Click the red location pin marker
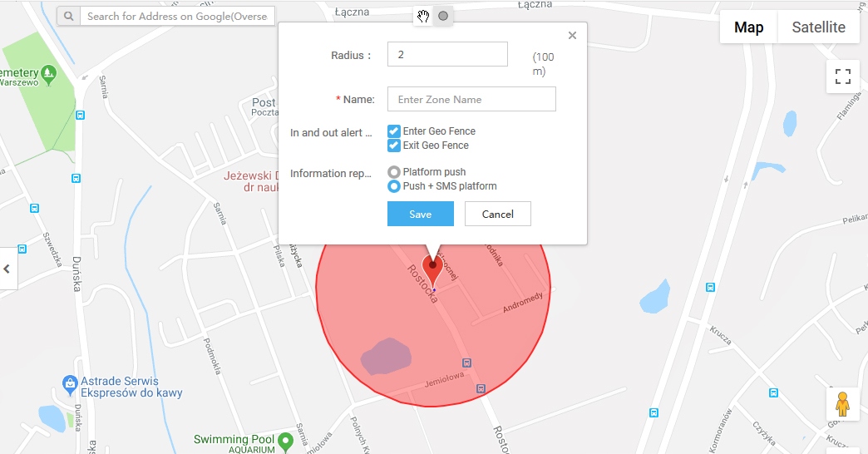This screenshot has width=868, height=454. tap(432, 269)
